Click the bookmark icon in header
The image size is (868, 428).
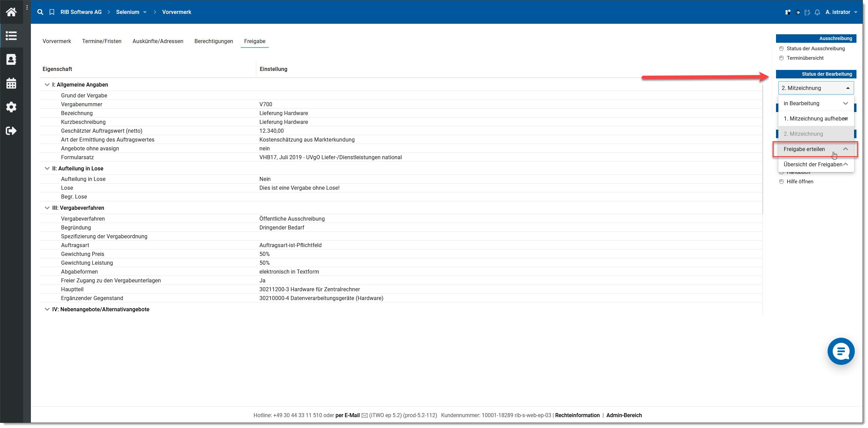coord(52,12)
